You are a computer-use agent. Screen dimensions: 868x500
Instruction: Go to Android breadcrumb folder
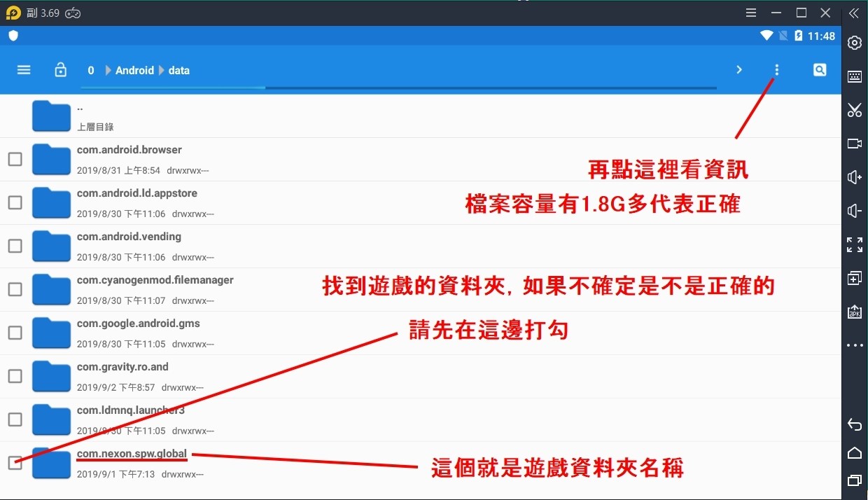pos(134,70)
